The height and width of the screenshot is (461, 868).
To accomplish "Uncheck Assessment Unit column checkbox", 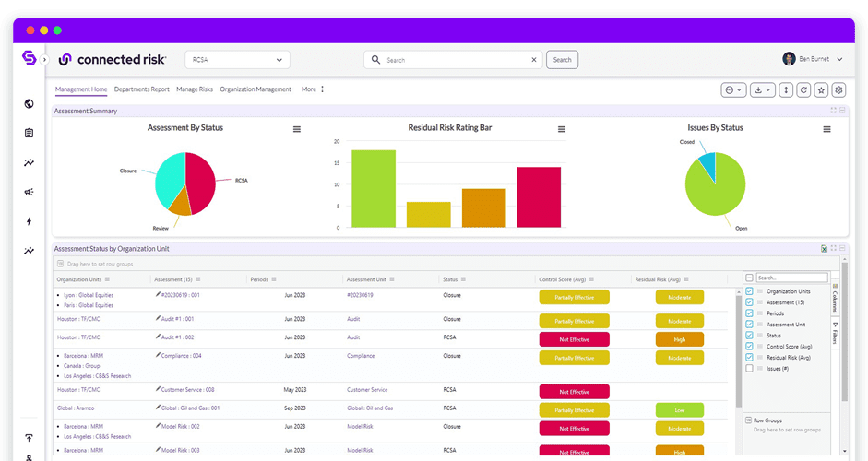I will click(749, 325).
